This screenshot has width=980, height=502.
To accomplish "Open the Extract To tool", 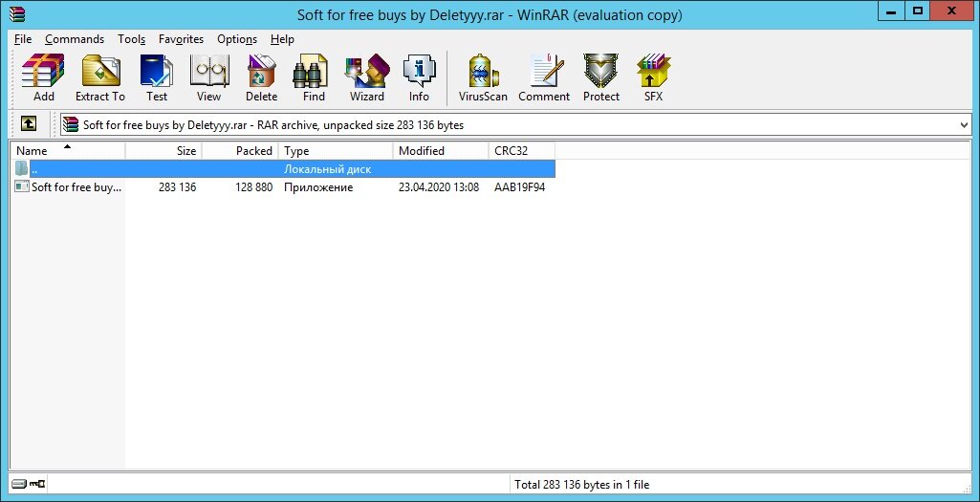I will point(100,77).
